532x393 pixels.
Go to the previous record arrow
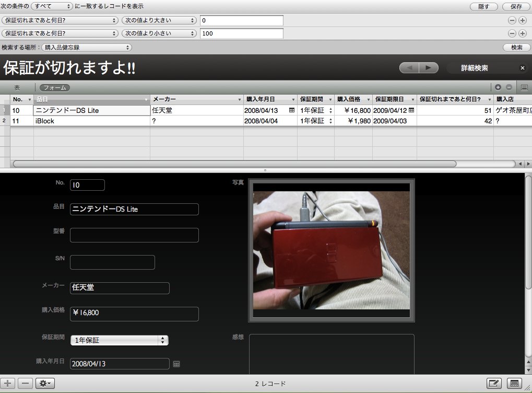[409, 67]
